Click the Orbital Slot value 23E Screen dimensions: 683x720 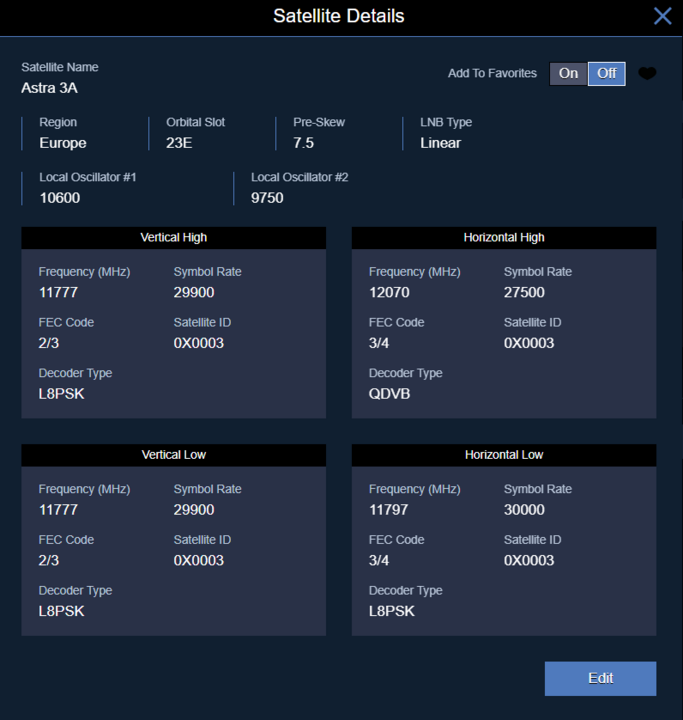click(180, 143)
